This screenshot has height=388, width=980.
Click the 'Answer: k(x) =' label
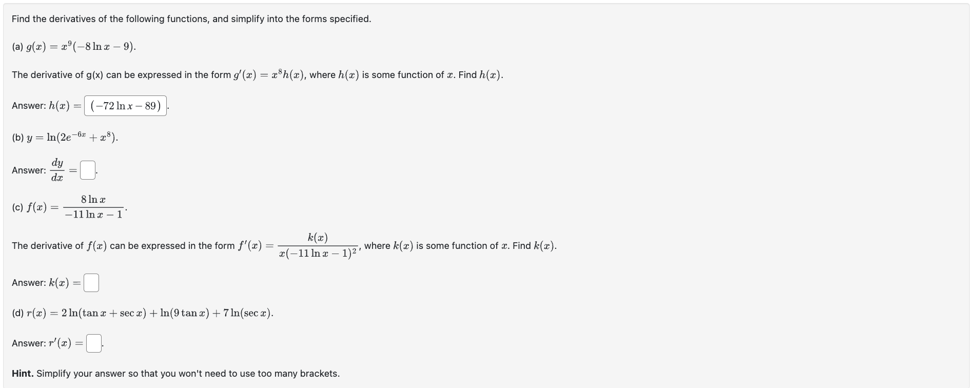point(46,282)
